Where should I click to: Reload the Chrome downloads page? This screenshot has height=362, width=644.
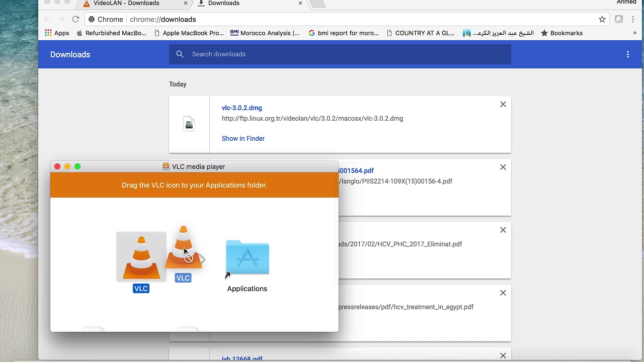coord(75,19)
